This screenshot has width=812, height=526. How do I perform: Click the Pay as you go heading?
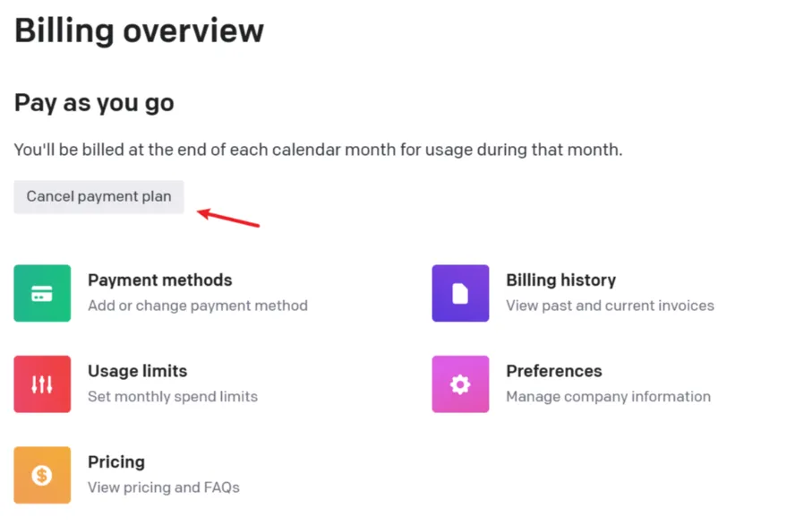click(94, 103)
